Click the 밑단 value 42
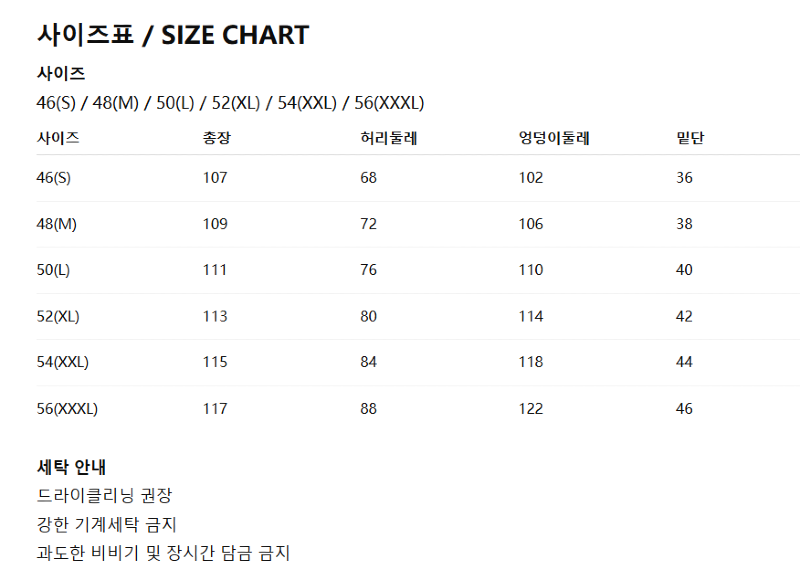This screenshot has width=800, height=580. [684, 316]
